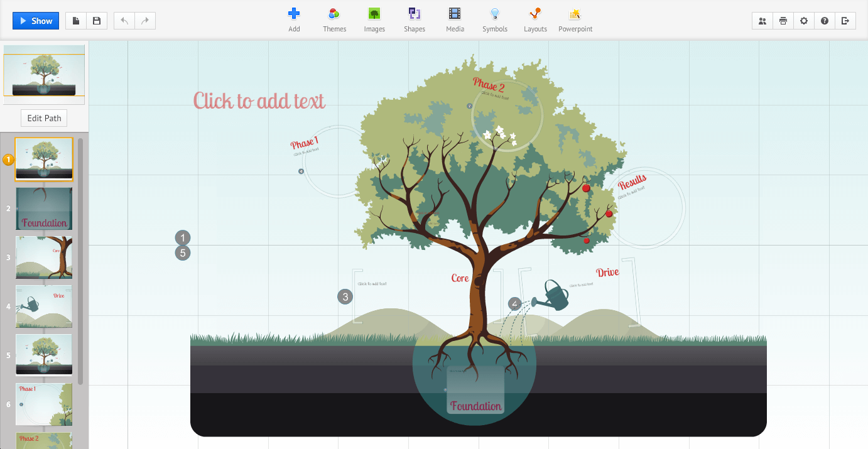Click the orange slide number 1 badge
Image resolution: width=868 pixels, height=449 pixels.
(x=8, y=160)
